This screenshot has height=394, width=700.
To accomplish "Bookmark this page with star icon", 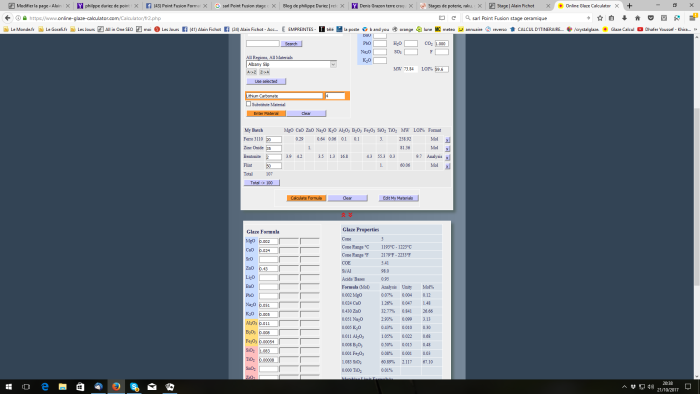I will [x=600, y=18].
